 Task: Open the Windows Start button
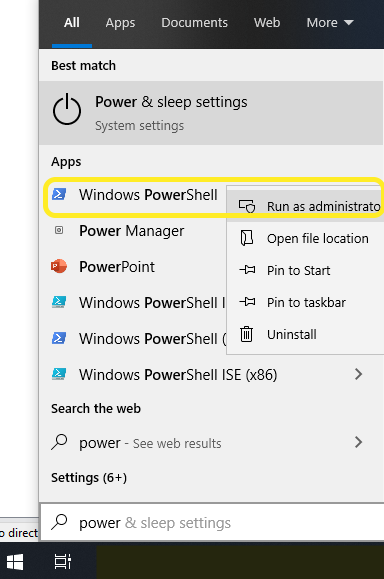point(15,562)
